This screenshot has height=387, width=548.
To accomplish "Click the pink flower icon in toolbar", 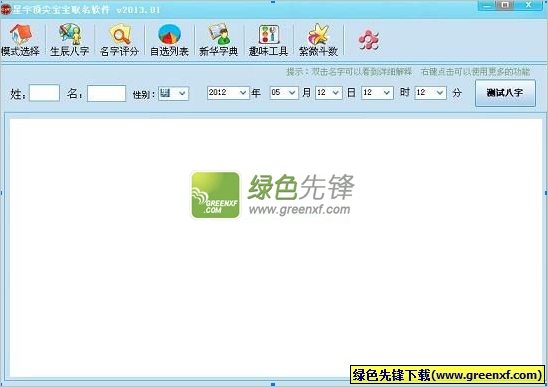I will coord(368,40).
